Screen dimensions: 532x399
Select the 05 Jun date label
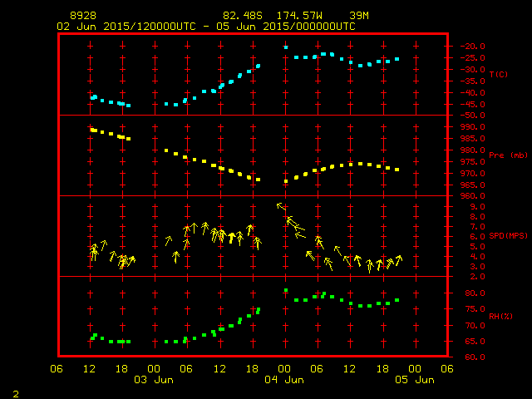pyautogui.click(x=414, y=380)
